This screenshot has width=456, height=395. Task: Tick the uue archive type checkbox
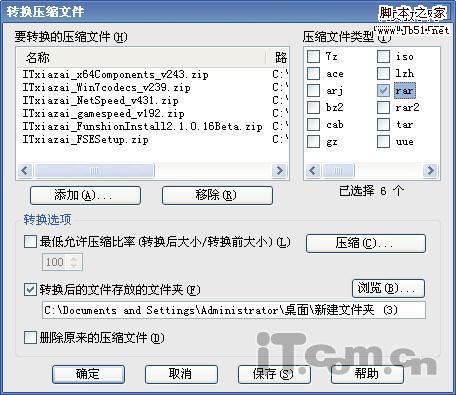(383, 141)
